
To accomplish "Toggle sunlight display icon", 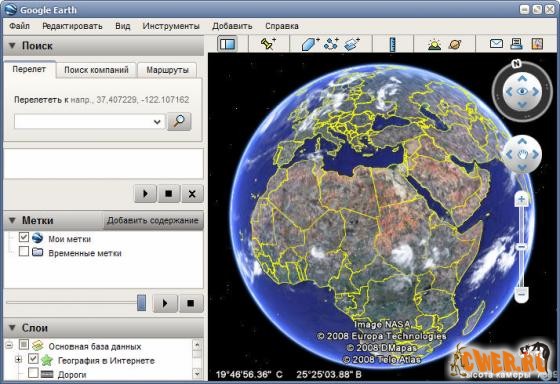I will (435, 45).
